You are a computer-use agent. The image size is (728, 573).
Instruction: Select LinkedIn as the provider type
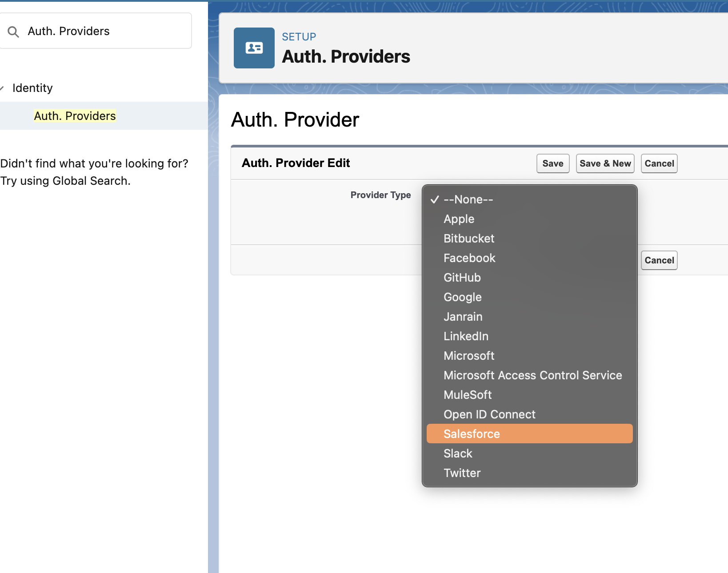(x=466, y=336)
